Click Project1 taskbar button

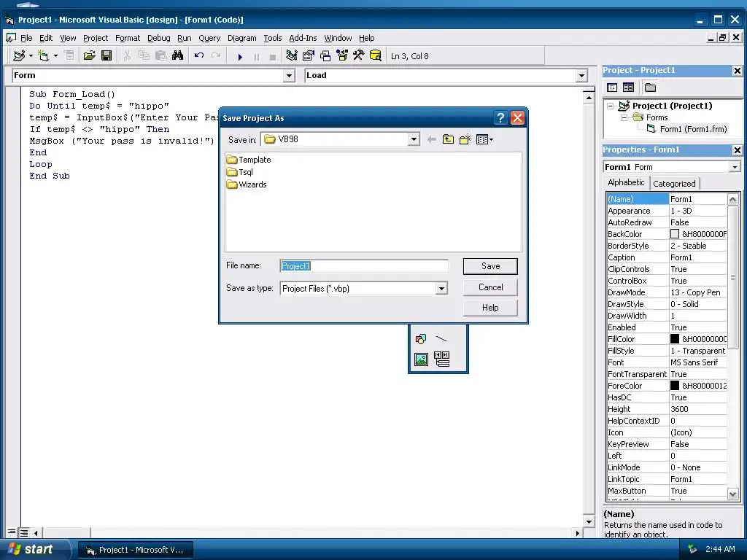click(x=135, y=550)
